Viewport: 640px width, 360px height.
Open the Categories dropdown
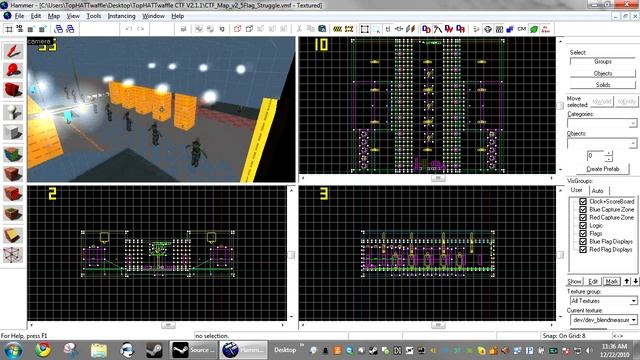click(633, 123)
